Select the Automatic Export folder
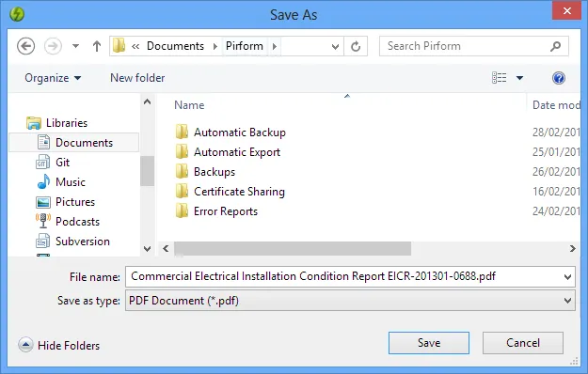The height and width of the screenshot is (374, 588). 237,152
